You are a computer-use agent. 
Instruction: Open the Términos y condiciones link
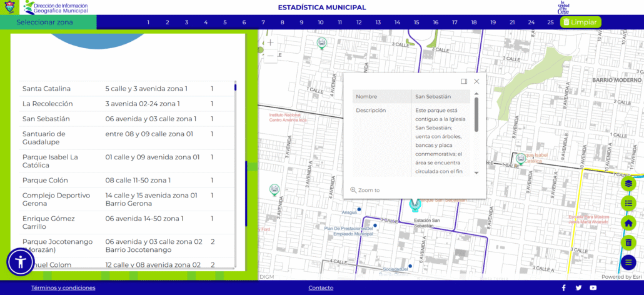coord(63,288)
